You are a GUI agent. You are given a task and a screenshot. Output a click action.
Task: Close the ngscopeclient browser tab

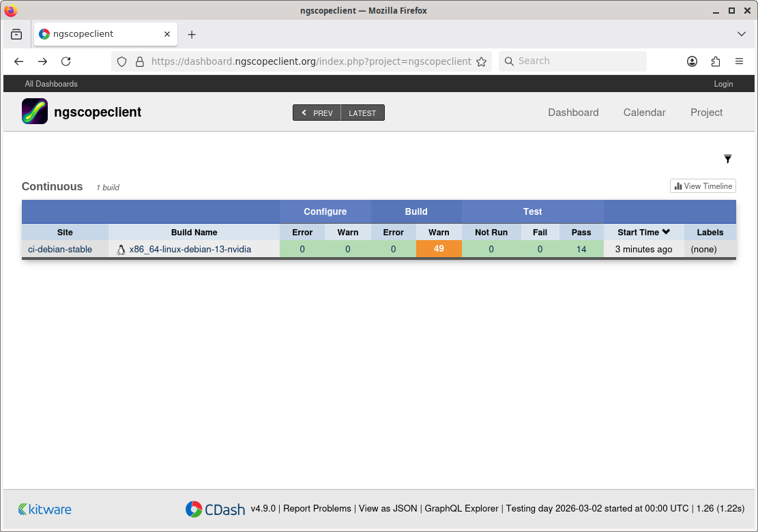(167, 34)
